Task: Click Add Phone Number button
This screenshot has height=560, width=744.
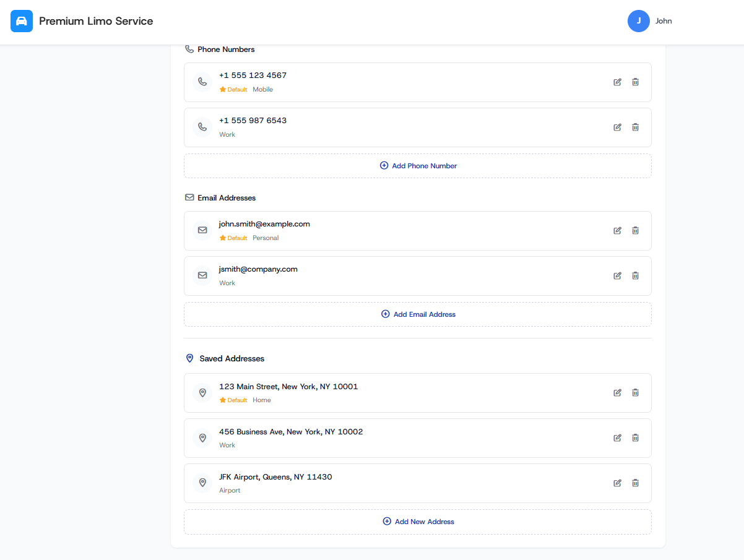Action: pyautogui.click(x=418, y=166)
